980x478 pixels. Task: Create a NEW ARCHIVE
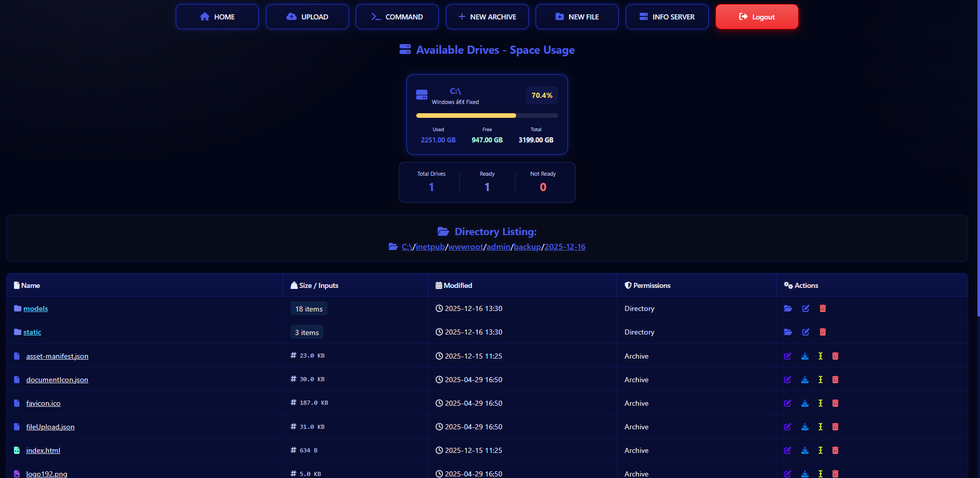[x=487, y=17]
